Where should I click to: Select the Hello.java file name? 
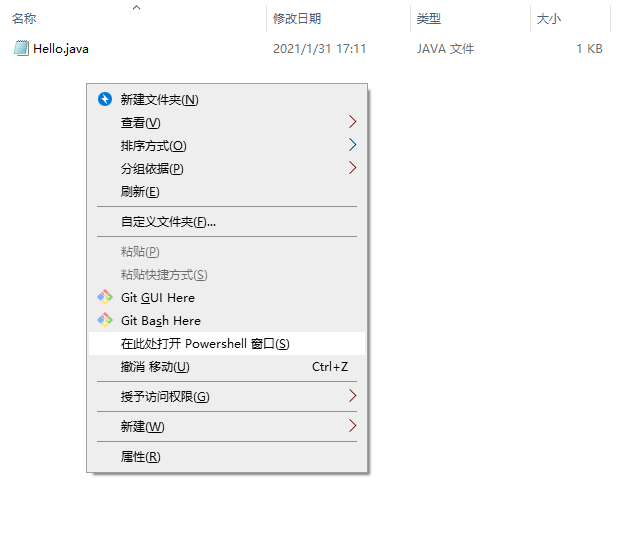click(61, 49)
